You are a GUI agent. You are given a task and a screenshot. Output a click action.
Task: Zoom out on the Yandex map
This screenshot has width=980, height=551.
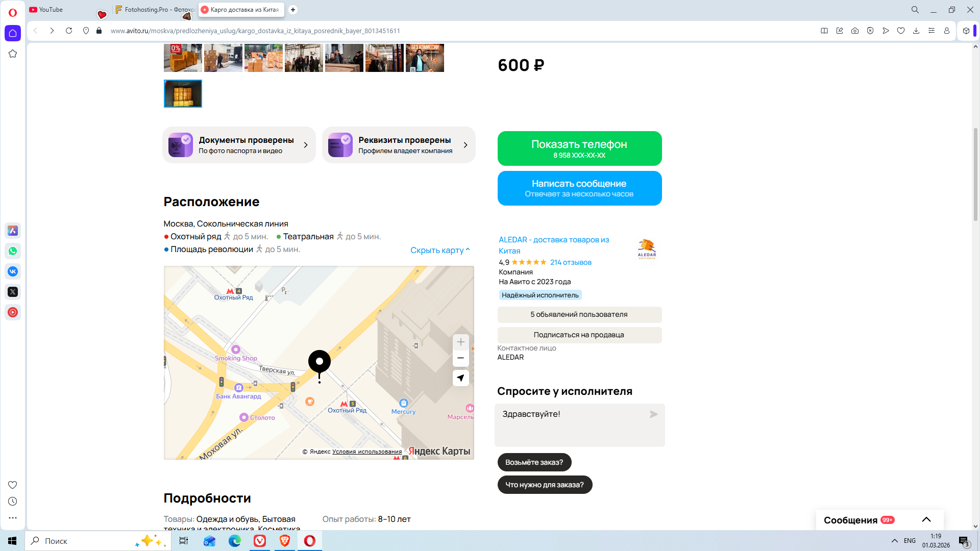coord(460,358)
